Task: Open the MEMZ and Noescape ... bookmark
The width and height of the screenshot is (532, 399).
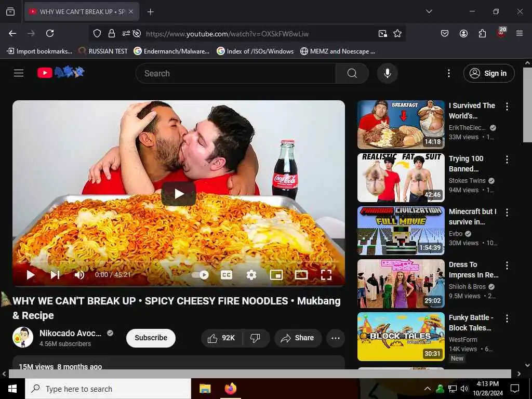Action: tap(338, 51)
